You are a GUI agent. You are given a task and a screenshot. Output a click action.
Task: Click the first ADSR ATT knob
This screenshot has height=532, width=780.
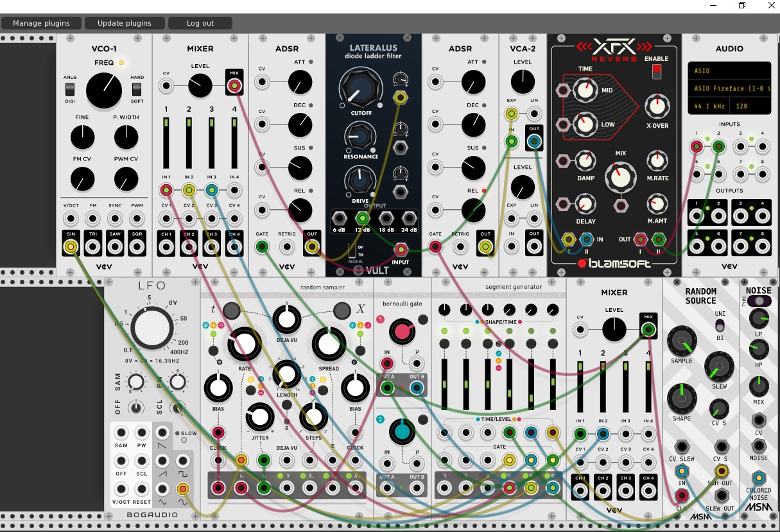click(300, 82)
